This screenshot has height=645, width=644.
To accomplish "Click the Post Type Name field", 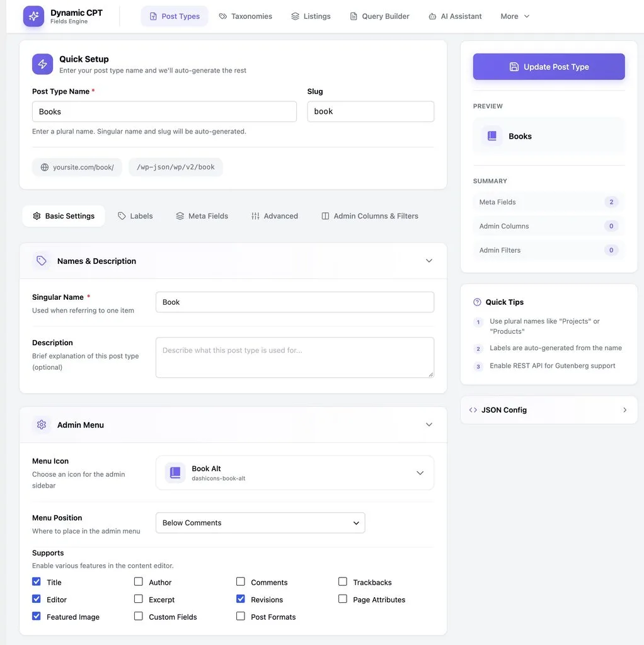I will 164,111.
